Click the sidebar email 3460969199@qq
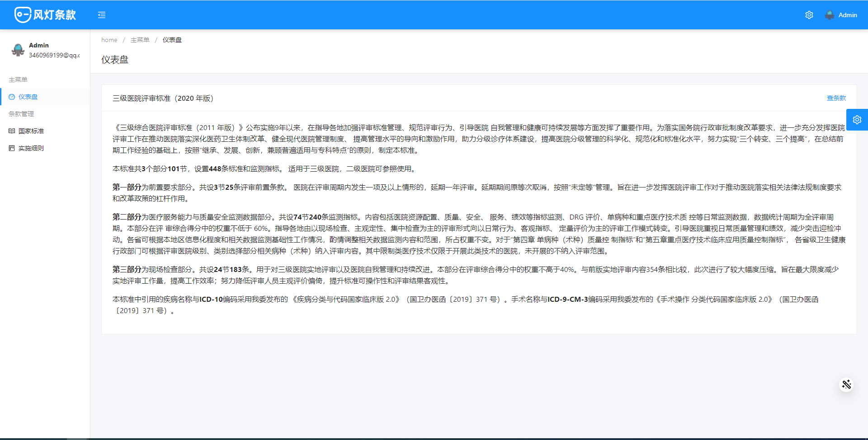Screen dimensions: 868x440 coord(54,55)
